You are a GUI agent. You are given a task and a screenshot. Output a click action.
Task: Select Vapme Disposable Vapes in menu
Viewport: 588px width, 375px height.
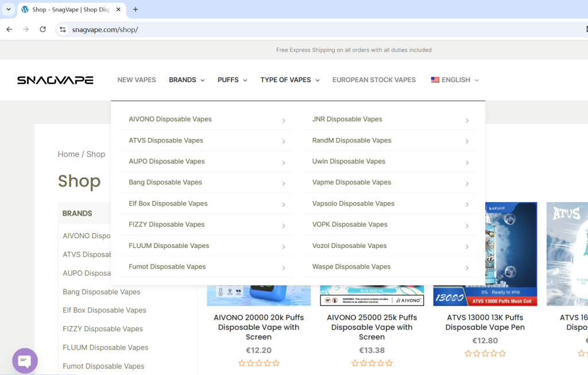pos(352,182)
